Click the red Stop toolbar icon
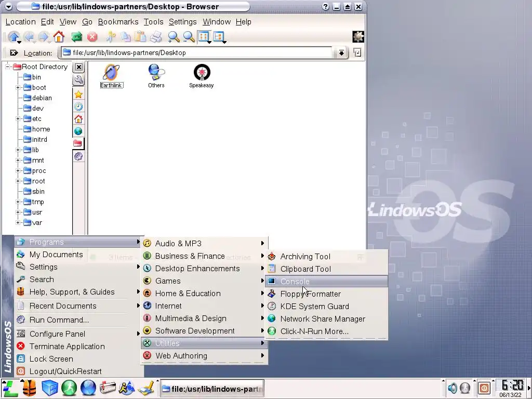This screenshot has height=399, width=532. click(92, 37)
